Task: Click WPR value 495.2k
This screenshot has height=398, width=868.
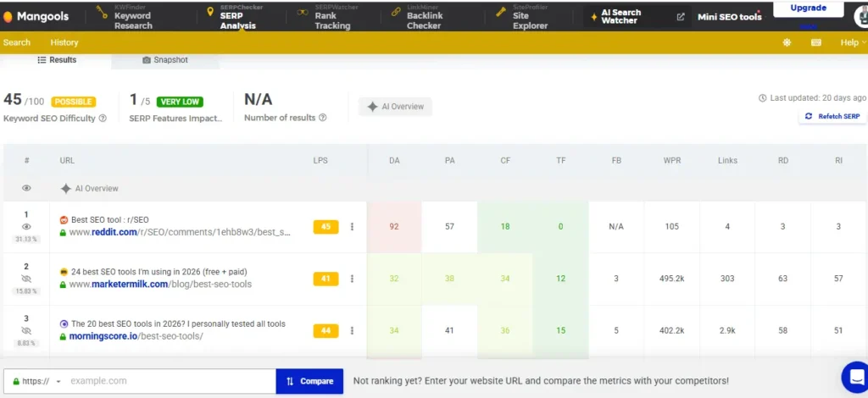Action: click(x=672, y=279)
